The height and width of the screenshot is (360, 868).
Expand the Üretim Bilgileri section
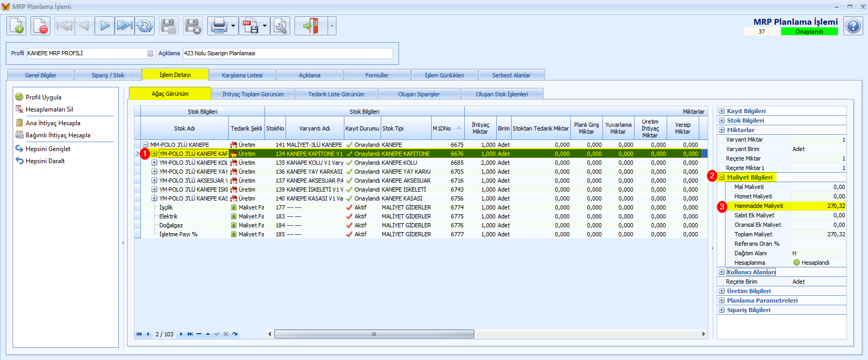(722, 291)
